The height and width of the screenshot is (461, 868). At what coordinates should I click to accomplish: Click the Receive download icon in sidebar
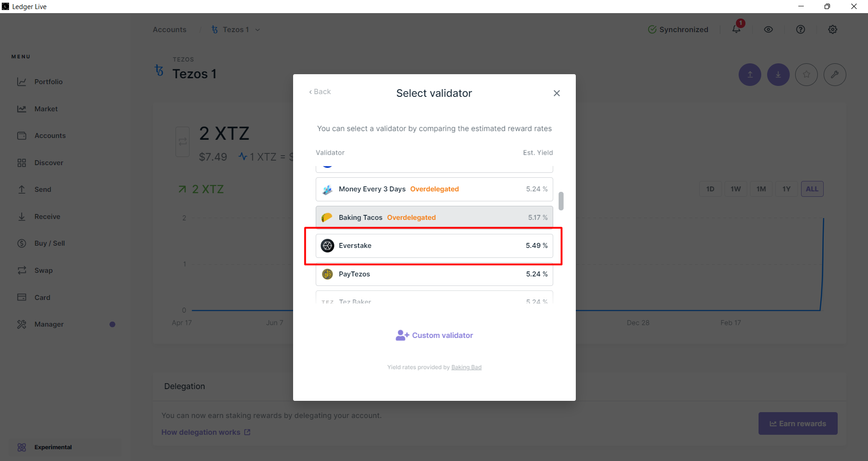tap(22, 217)
